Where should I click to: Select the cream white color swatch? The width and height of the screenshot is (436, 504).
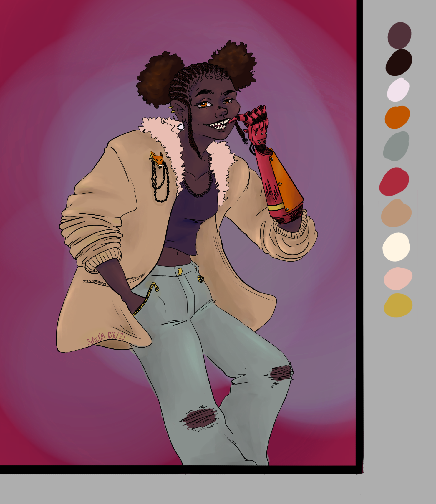pos(396,247)
